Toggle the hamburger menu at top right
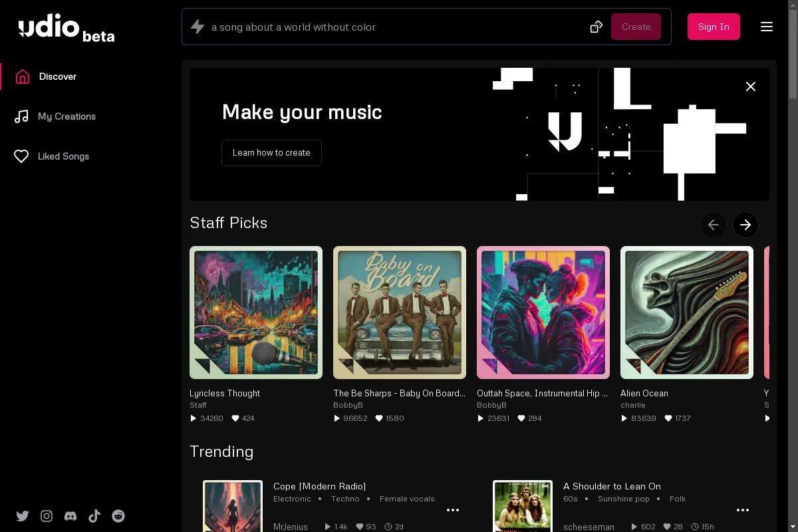Screen dimensions: 798x532 click(x=767, y=27)
